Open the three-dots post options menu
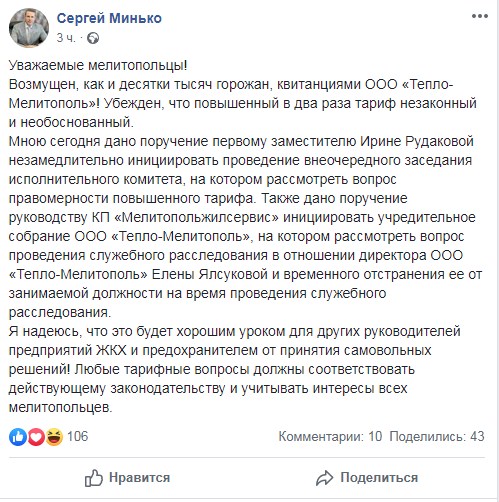The width and height of the screenshot is (499, 502). [480, 16]
